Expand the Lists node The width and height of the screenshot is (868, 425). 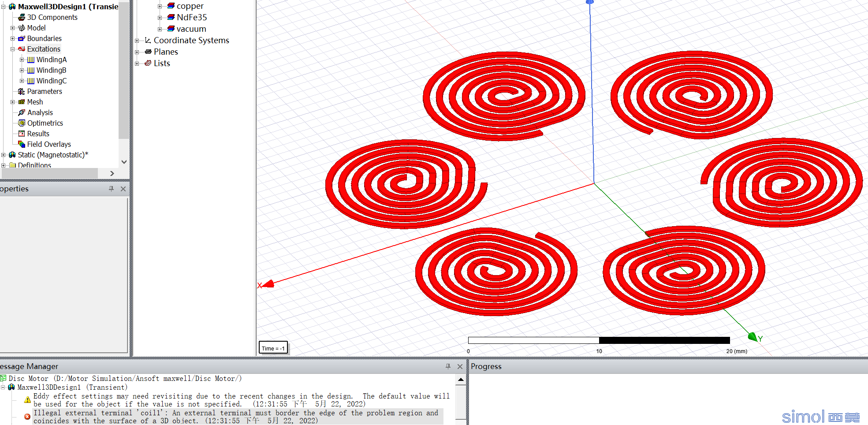pos(137,63)
